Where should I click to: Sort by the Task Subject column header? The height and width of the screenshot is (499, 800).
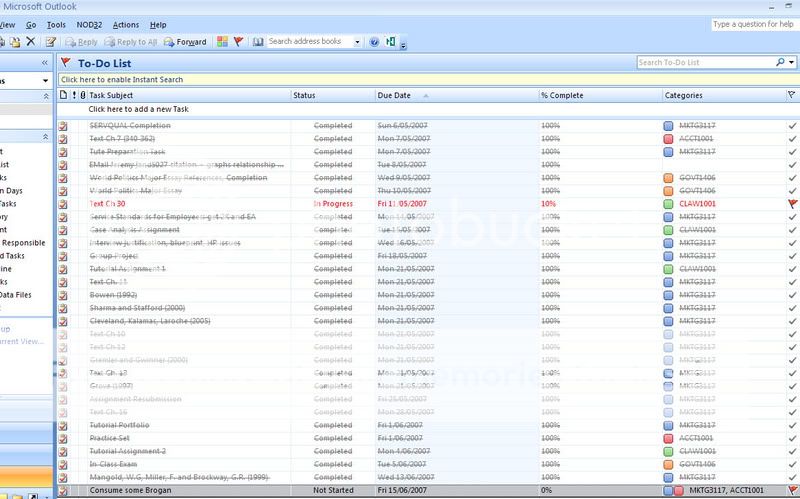point(189,95)
